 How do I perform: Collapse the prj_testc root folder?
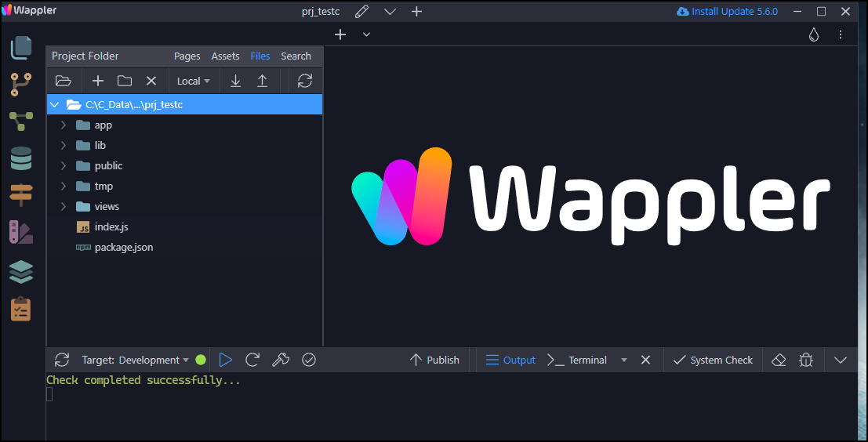tap(54, 104)
